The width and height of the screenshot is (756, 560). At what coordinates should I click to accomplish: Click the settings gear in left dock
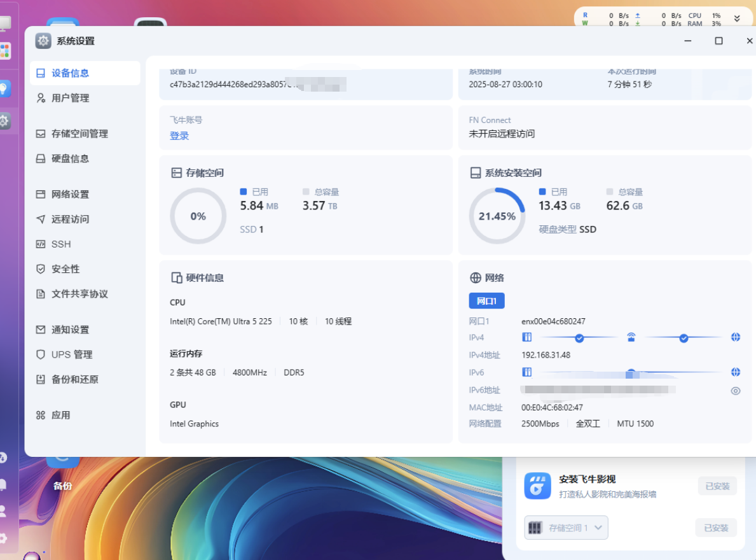click(4, 120)
